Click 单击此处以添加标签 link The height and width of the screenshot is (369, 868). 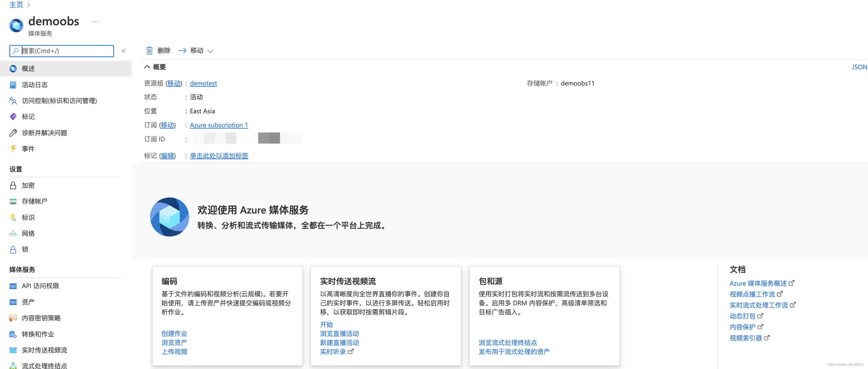[219, 156]
